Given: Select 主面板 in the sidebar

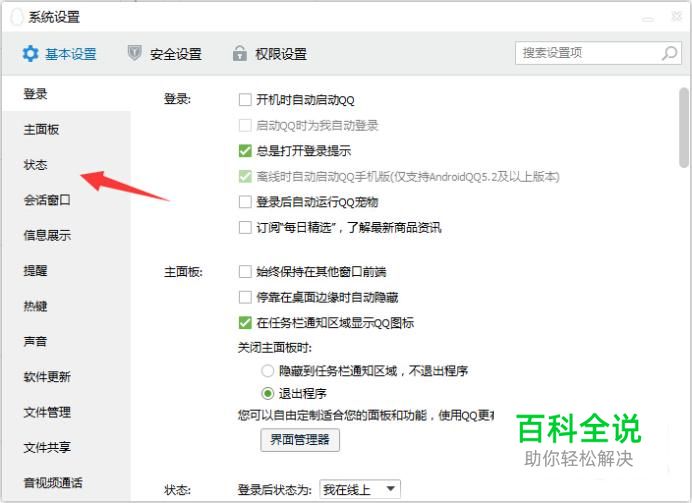Looking at the screenshot, I should pyautogui.click(x=66, y=129).
